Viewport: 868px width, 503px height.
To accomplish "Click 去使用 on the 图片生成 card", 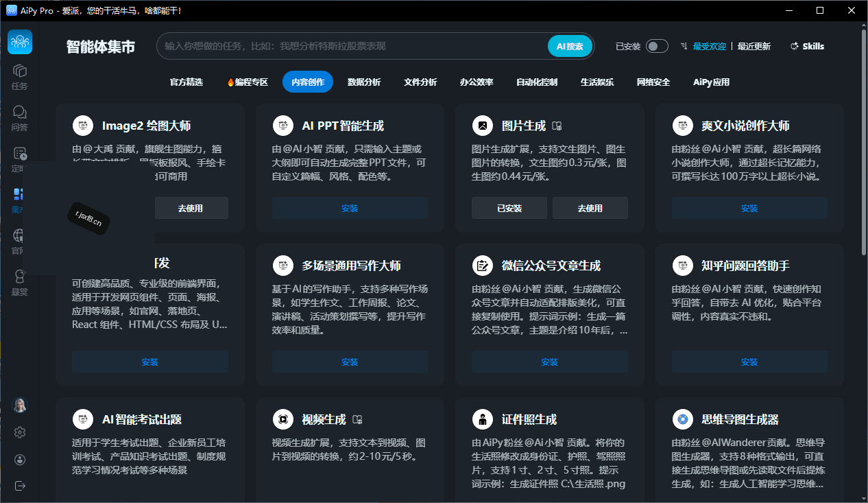I will [590, 208].
